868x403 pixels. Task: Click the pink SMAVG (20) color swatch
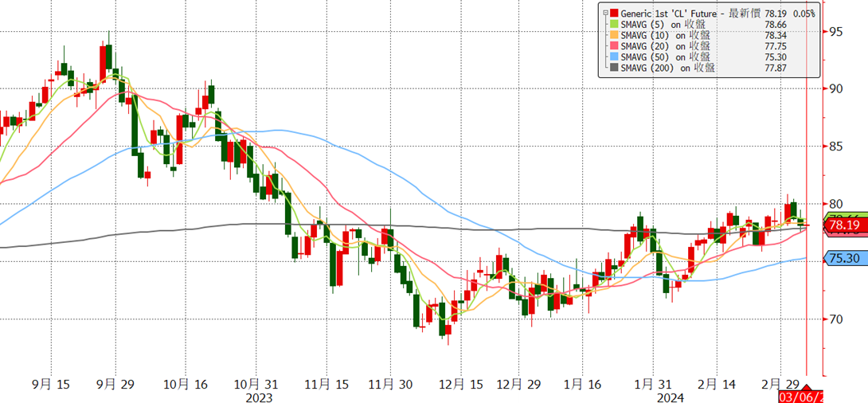(615, 46)
